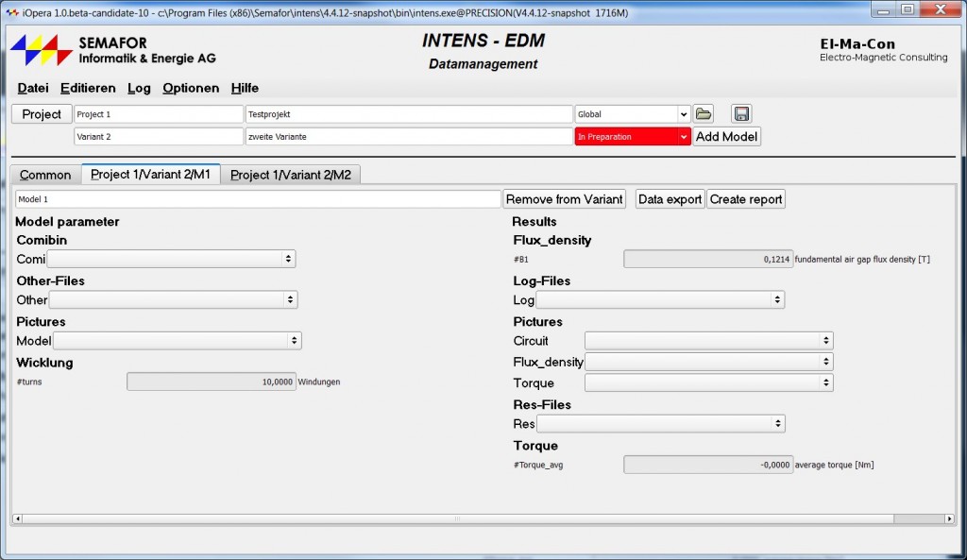Click the 'El-Ma-Con' text
This screenshot has width=967, height=560.
[857, 43]
